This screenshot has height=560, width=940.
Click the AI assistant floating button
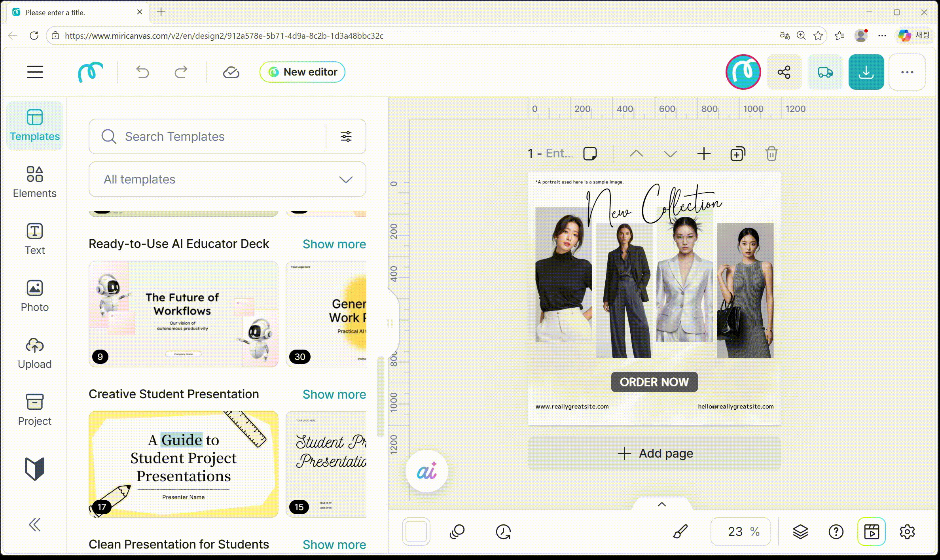[426, 471]
